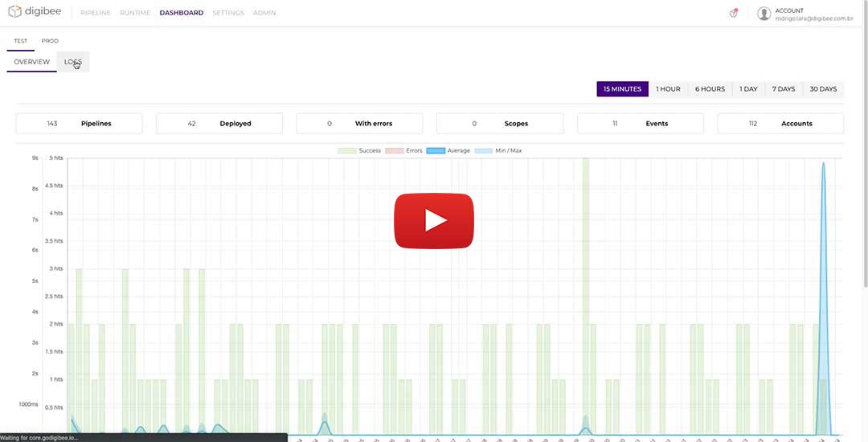Click the 0 Scopes card

click(x=500, y=124)
